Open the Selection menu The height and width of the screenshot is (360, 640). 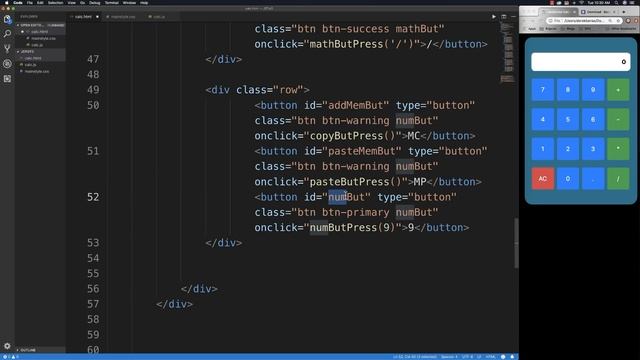click(56, 2)
